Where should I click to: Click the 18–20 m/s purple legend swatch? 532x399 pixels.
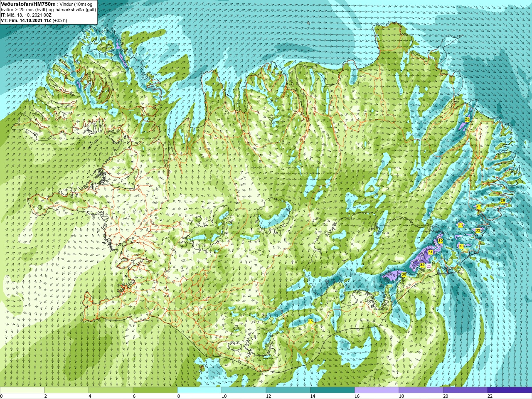pos(421,390)
